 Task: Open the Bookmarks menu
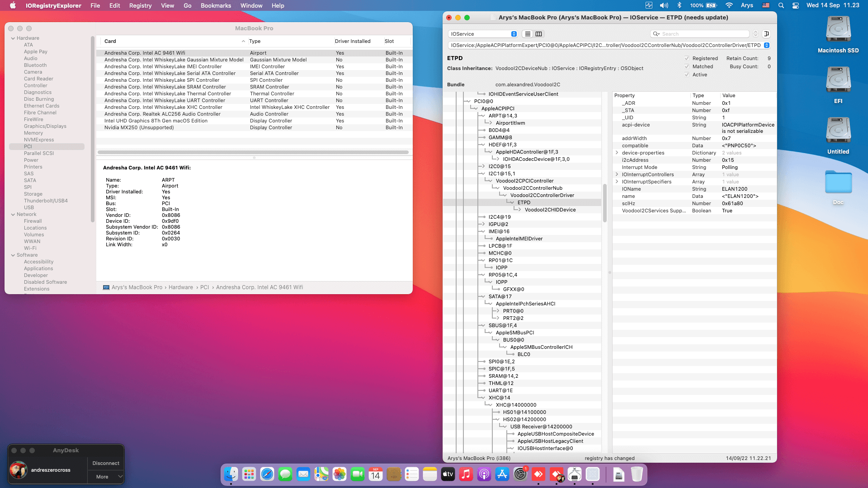coord(216,5)
